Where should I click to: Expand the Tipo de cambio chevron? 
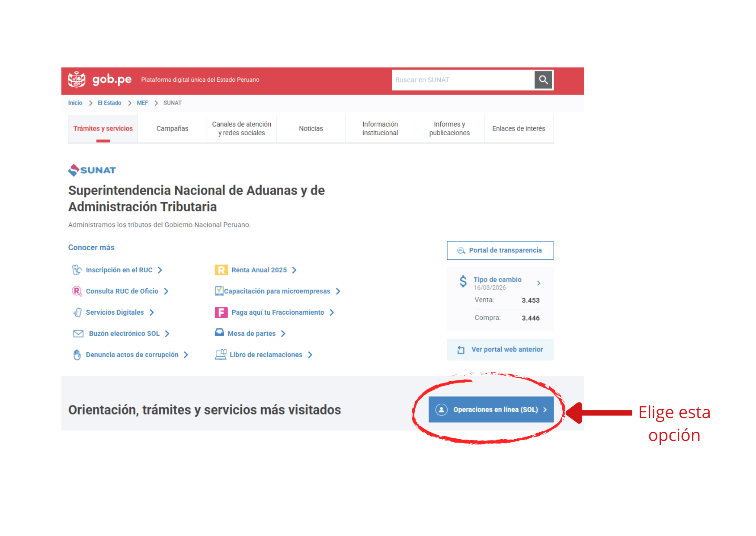click(x=538, y=283)
